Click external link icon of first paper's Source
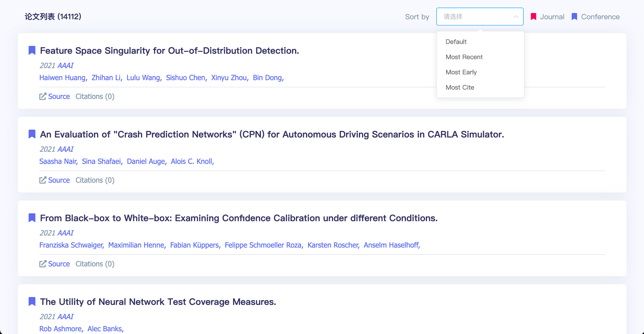 43,96
